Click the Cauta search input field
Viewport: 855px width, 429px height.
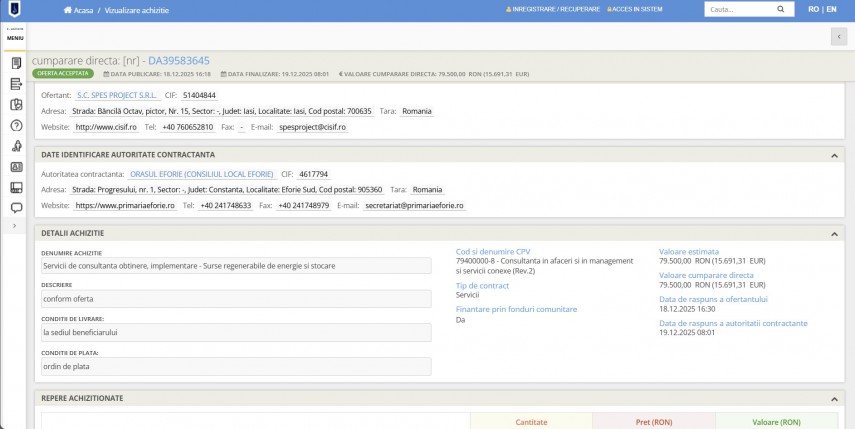(736, 9)
